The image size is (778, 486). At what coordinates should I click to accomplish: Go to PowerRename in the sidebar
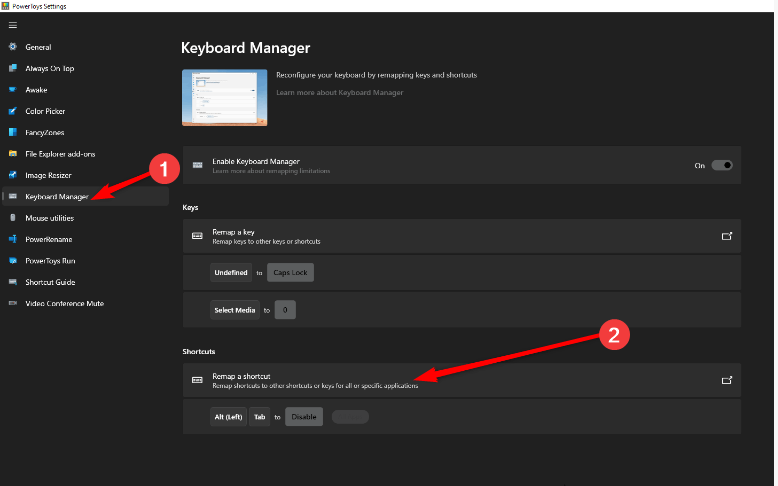[x=48, y=239]
